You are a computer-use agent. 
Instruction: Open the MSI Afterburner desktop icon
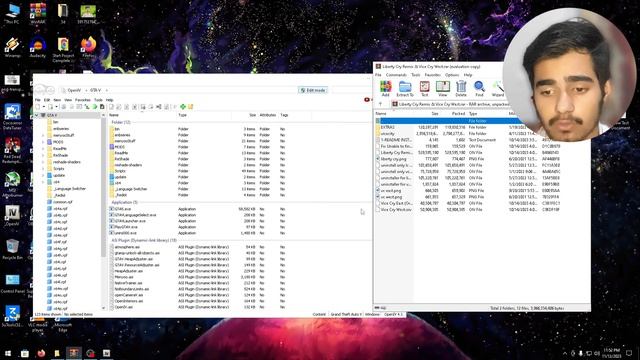coord(12,184)
